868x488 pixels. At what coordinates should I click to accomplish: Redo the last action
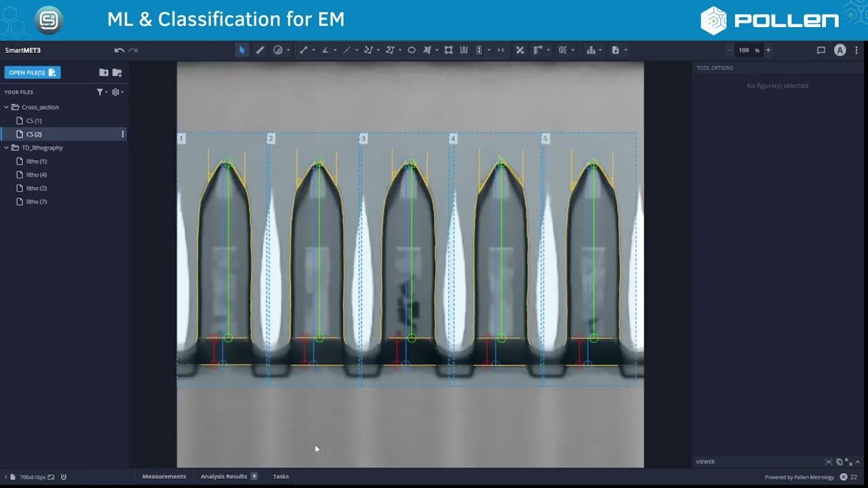[x=133, y=50]
